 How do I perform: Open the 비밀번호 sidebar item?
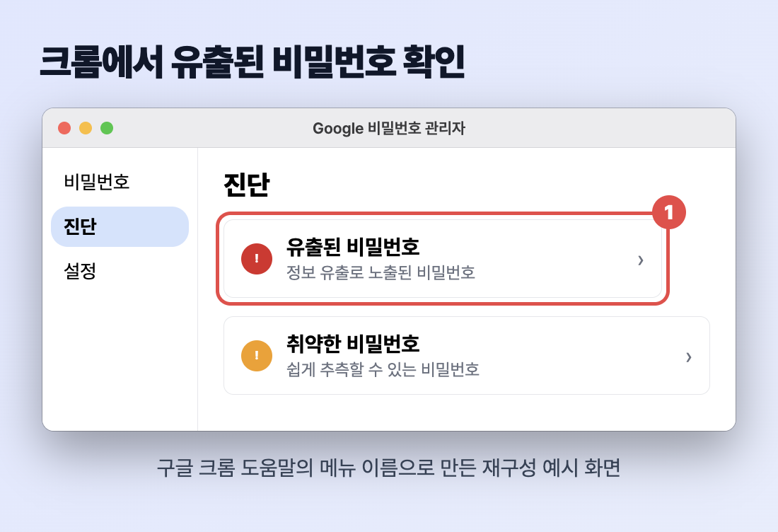click(120, 182)
